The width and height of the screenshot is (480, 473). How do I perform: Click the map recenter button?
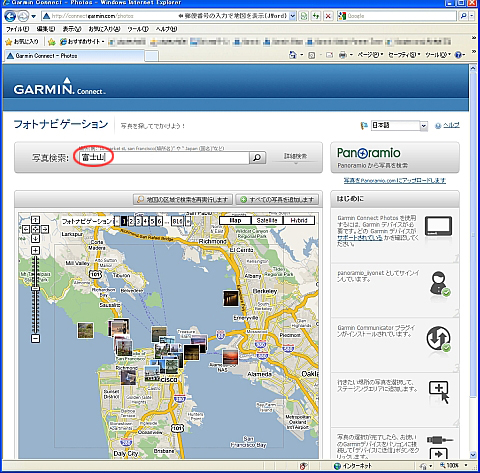35,229
